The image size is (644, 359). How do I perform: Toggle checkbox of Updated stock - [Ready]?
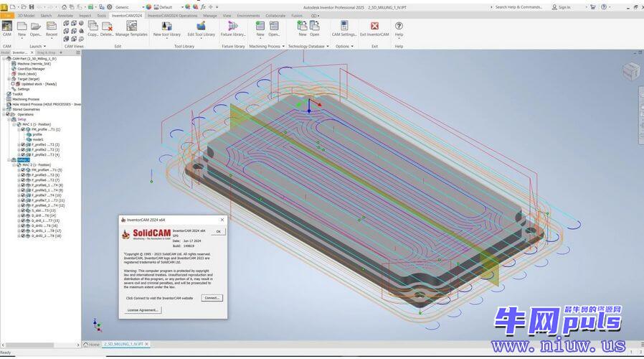pos(13,84)
